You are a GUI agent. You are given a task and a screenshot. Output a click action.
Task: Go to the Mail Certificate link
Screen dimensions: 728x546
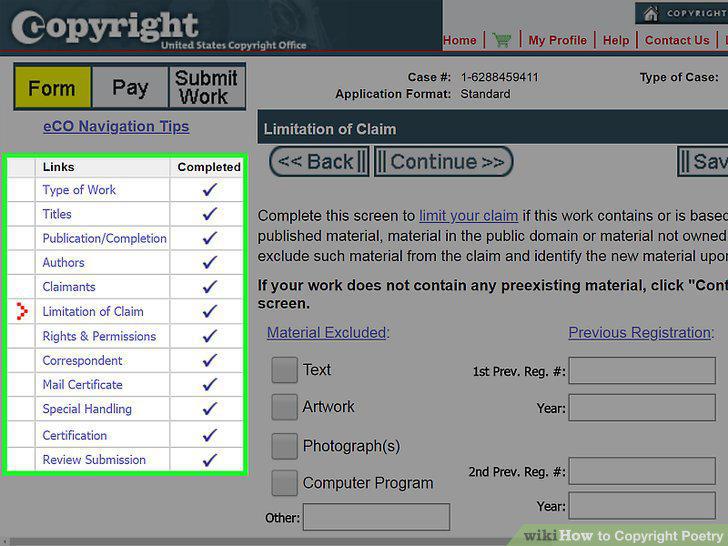click(x=82, y=385)
